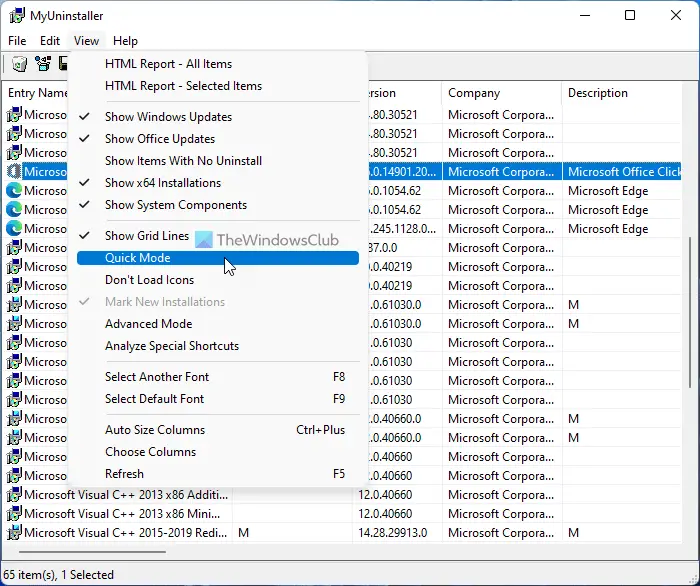Image resolution: width=700 pixels, height=586 pixels.
Task: Choose HTML Report - All Items
Action: point(218,64)
